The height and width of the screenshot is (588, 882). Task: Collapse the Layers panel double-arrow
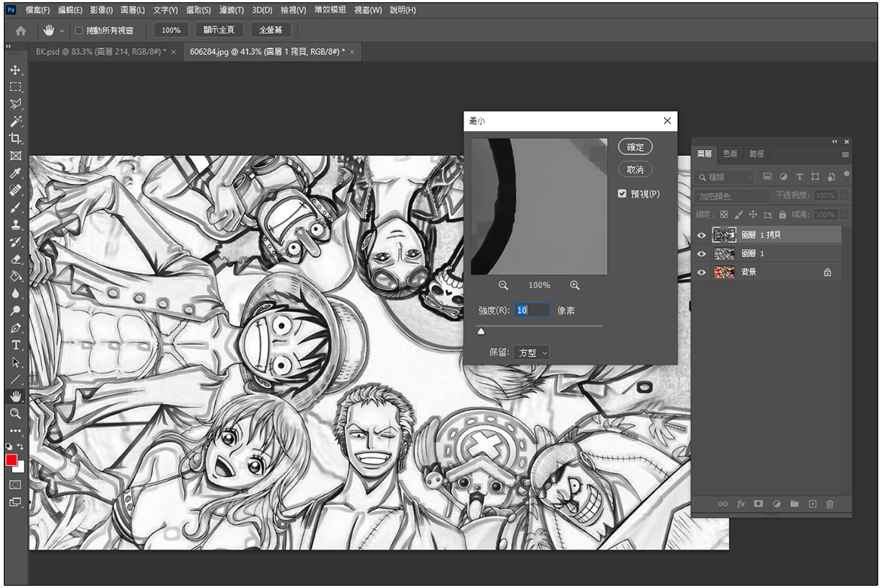point(835,142)
